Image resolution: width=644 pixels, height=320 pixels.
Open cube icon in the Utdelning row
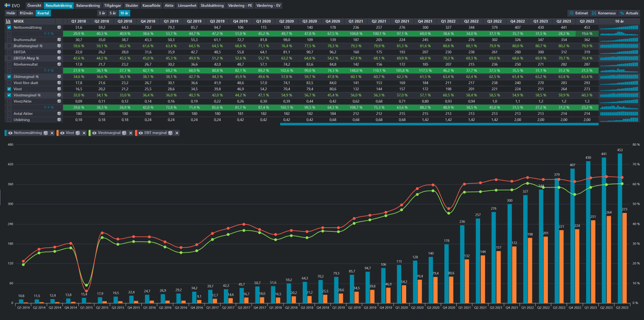tap(59, 119)
